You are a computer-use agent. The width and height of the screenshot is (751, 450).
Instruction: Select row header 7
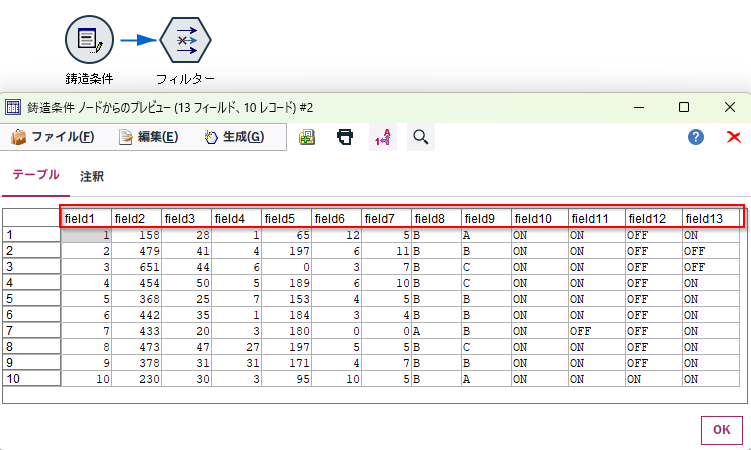click(x=32, y=331)
